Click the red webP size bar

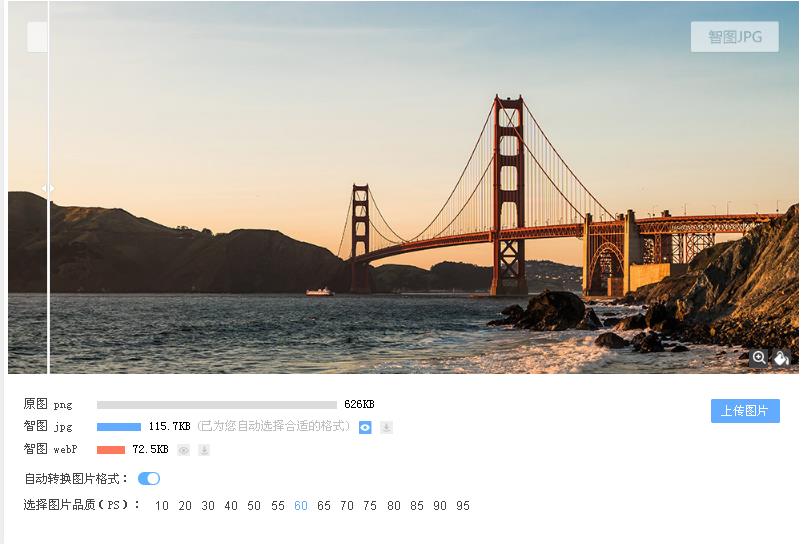(x=111, y=450)
